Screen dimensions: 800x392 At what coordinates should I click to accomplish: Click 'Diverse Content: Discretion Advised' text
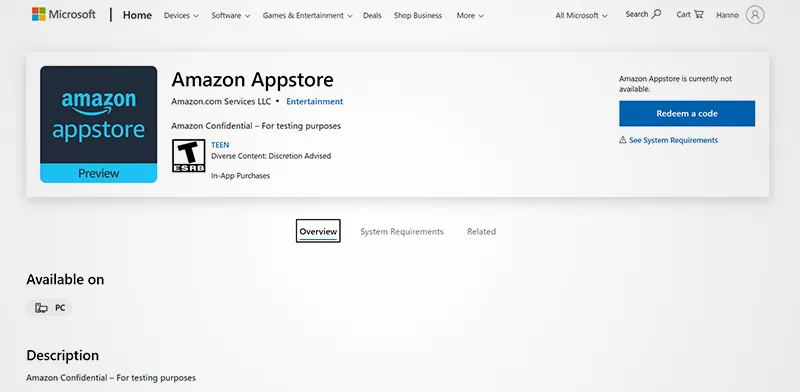click(271, 156)
